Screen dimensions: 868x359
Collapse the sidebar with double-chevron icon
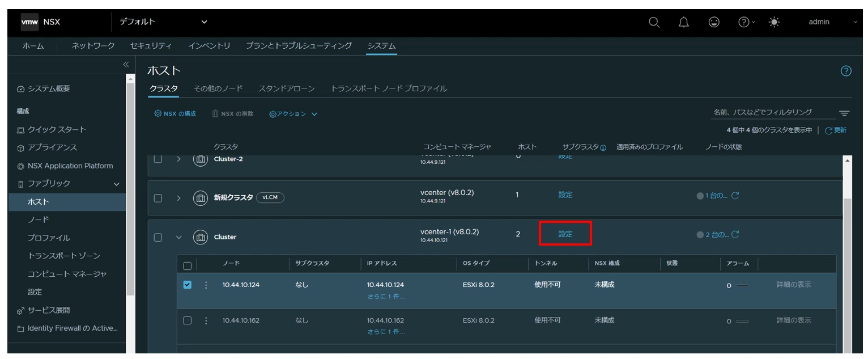coord(126,65)
